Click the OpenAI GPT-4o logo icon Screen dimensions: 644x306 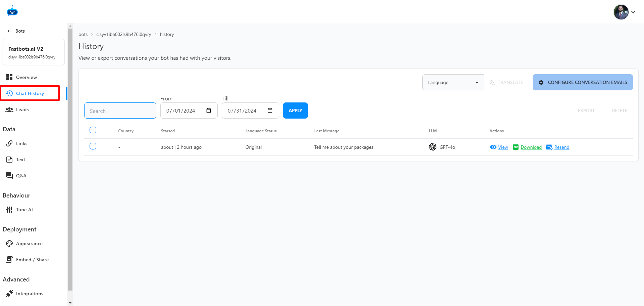tap(433, 147)
